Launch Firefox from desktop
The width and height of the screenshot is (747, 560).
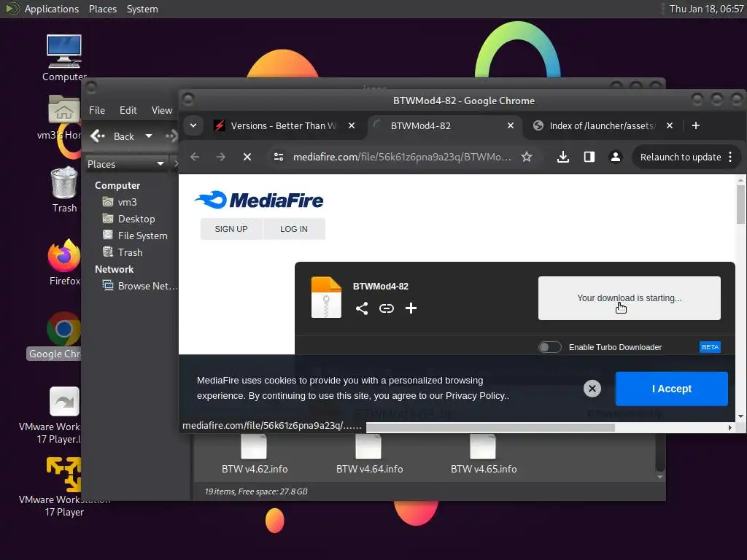[64, 262]
